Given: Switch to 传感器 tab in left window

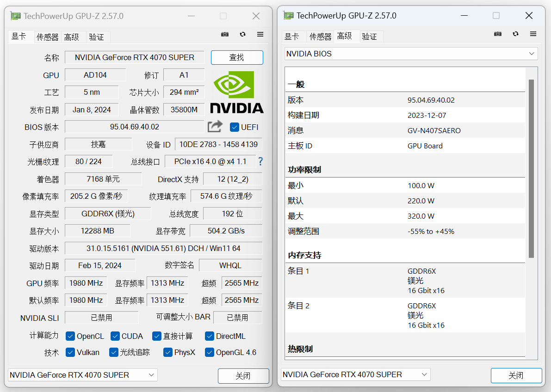Looking at the screenshot, I should point(48,37).
